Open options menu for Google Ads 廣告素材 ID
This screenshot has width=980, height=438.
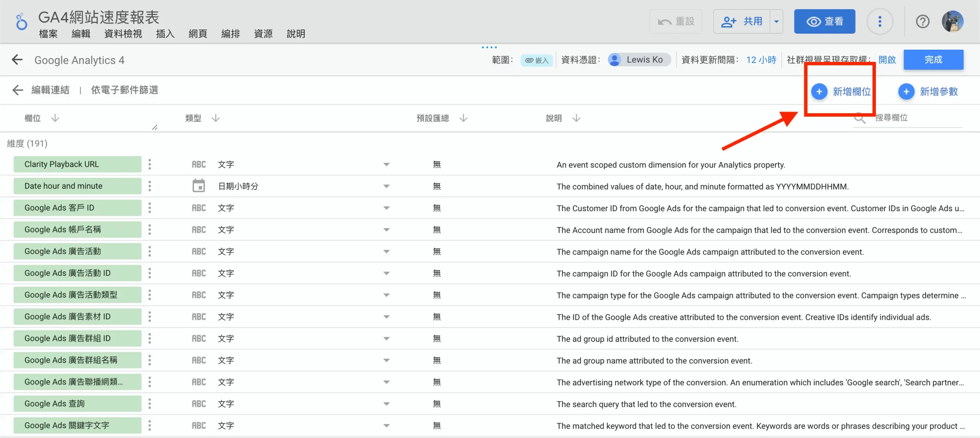[x=150, y=317]
